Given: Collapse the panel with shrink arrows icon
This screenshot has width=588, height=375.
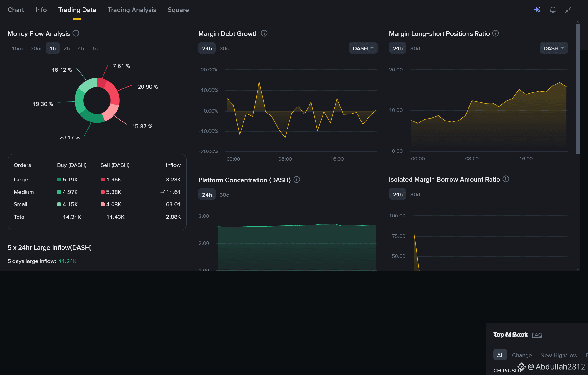Looking at the screenshot, I should pyautogui.click(x=568, y=10).
